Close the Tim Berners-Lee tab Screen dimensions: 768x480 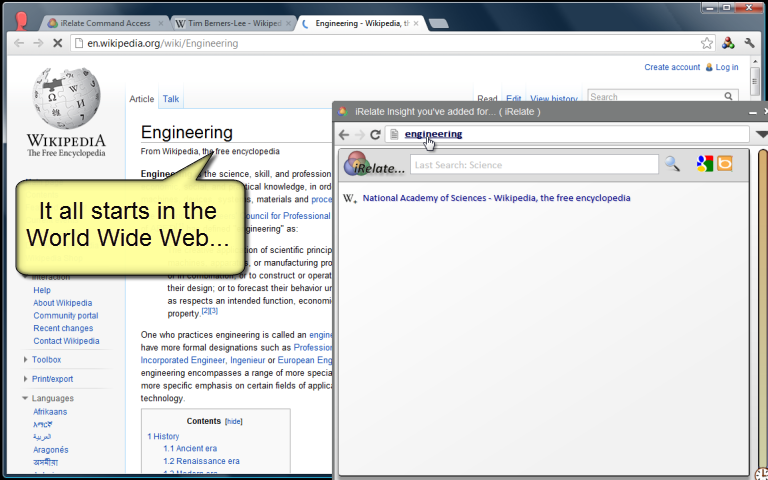pyautogui.click(x=288, y=23)
